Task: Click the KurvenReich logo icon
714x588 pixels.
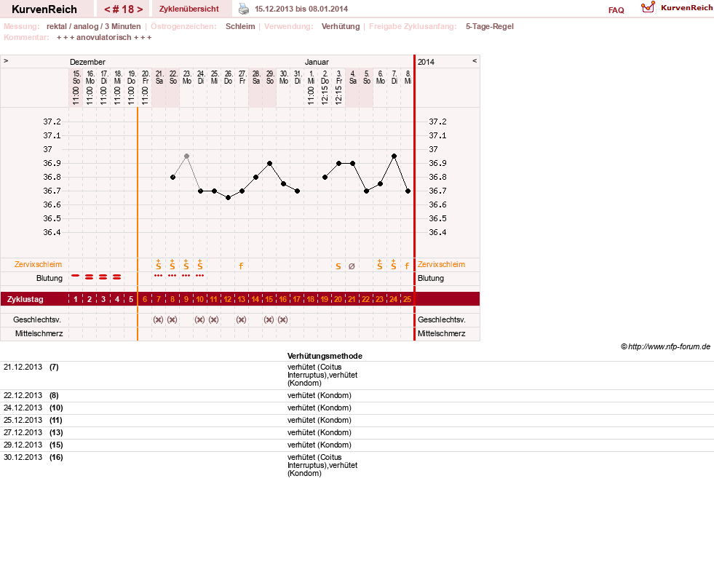Action: (x=648, y=7)
